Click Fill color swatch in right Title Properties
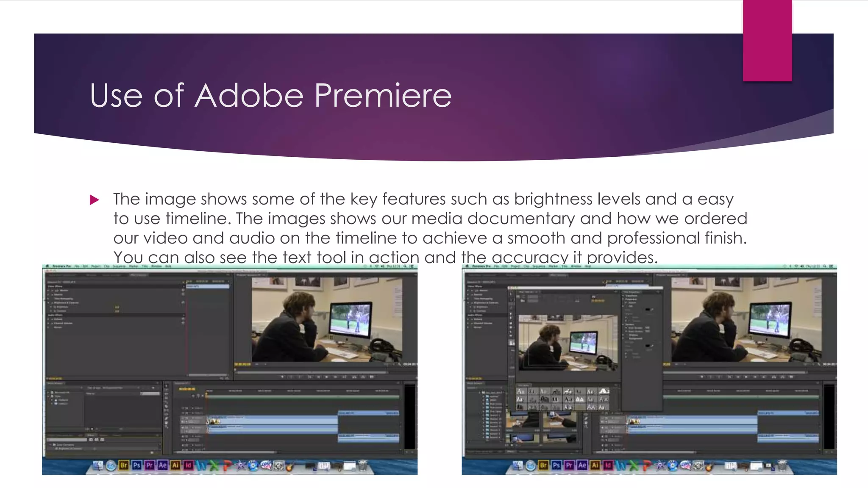This screenshot has height=488, width=868. 647,309
